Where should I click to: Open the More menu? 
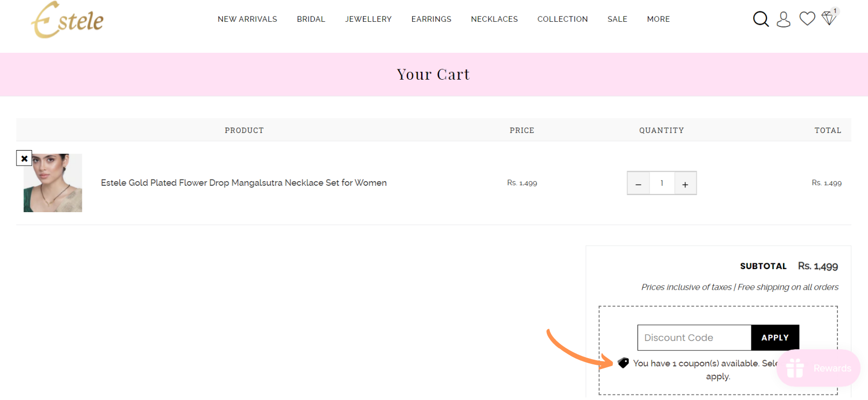pyautogui.click(x=659, y=19)
